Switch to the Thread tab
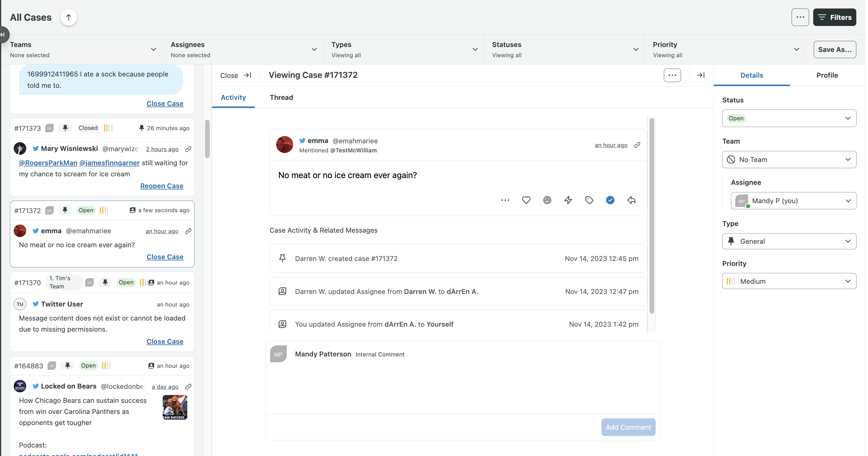The image size is (868, 456). tap(281, 98)
